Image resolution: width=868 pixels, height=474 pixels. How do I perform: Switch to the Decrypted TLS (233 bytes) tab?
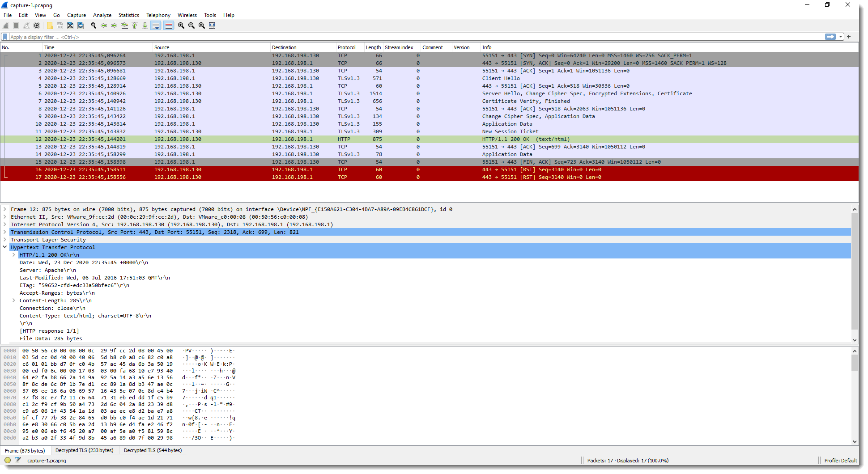tap(84, 450)
